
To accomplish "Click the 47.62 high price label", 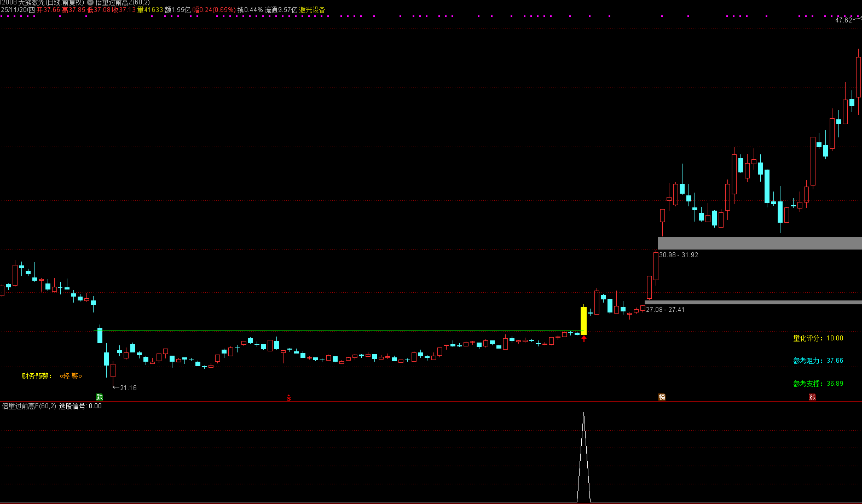I will tap(844, 20).
